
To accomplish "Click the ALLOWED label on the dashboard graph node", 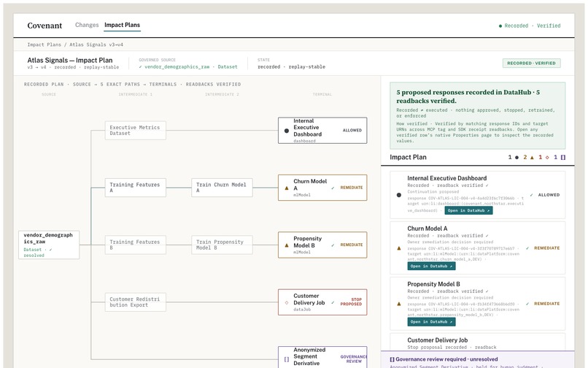I will pyautogui.click(x=352, y=130).
